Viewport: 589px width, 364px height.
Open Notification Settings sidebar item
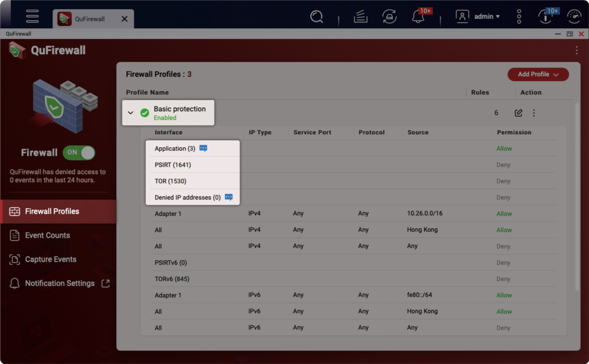click(x=58, y=283)
